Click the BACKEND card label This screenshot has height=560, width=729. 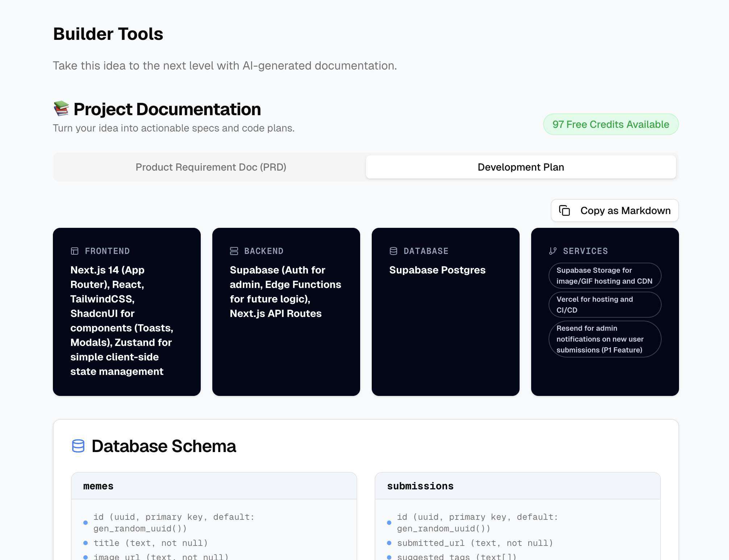(x=264, y=251)
